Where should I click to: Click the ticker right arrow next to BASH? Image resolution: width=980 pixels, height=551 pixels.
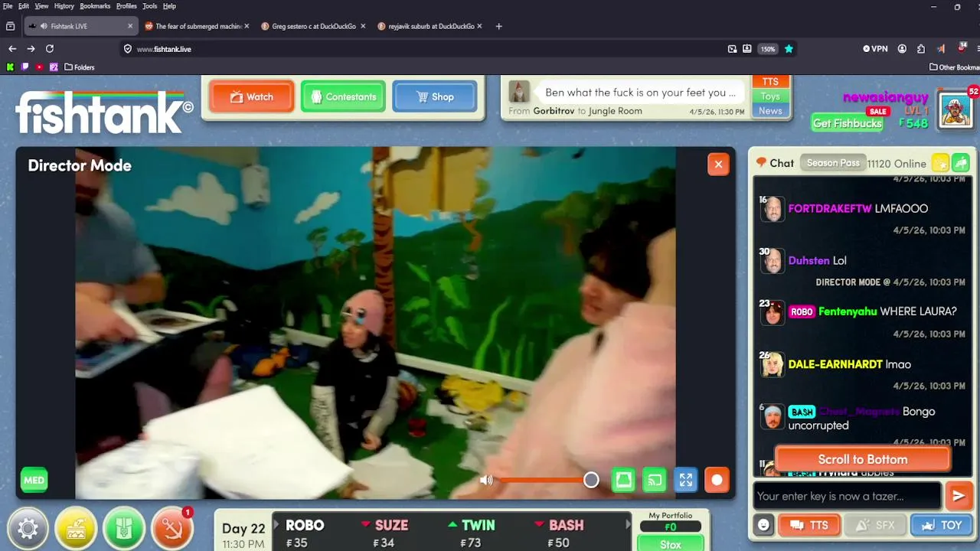tap(629, 525)
